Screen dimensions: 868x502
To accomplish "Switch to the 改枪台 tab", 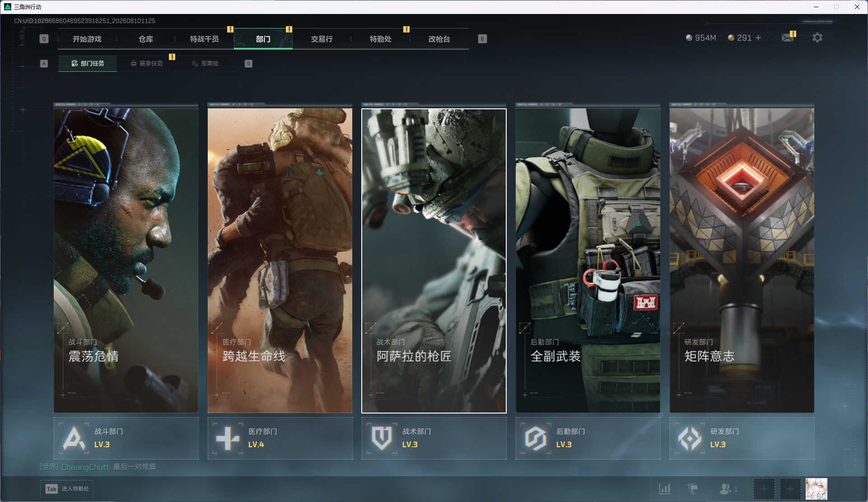I will [x=439, y=39].
